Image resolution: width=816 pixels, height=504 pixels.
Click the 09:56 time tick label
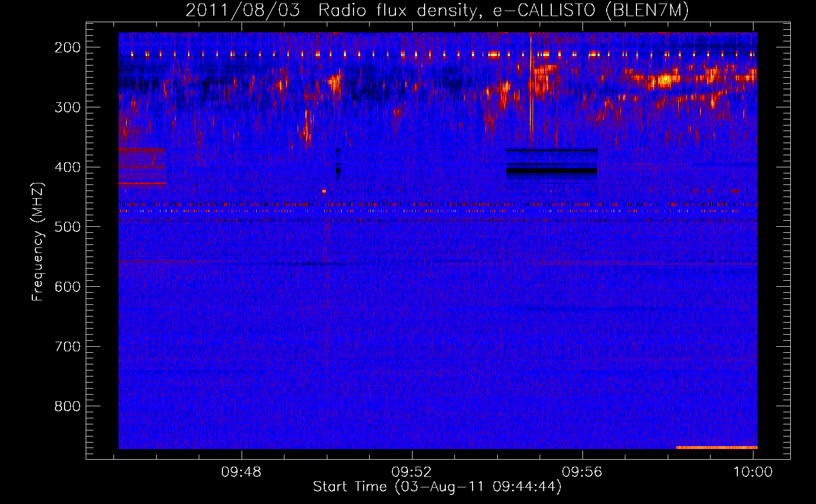pos(582,472)
